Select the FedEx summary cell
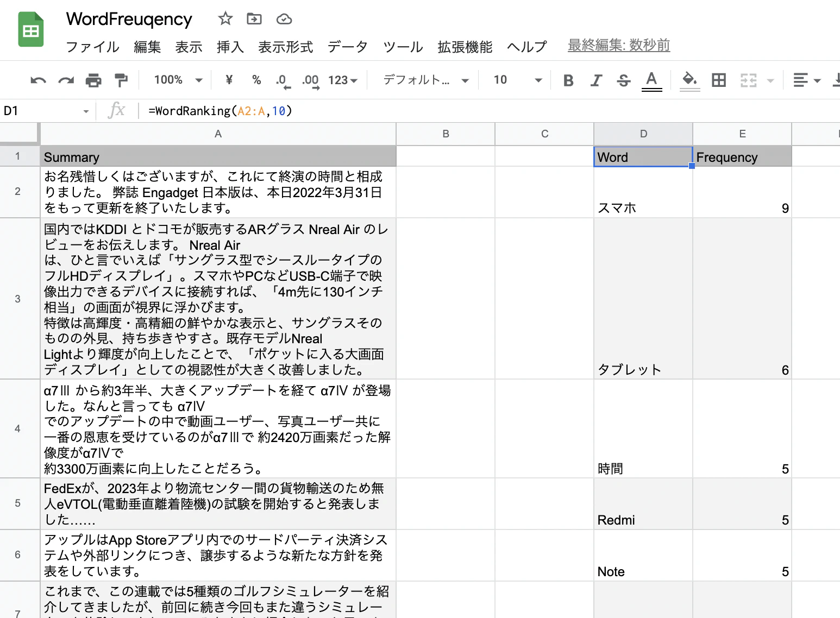 pyautogui.click(x=218, y=503)
